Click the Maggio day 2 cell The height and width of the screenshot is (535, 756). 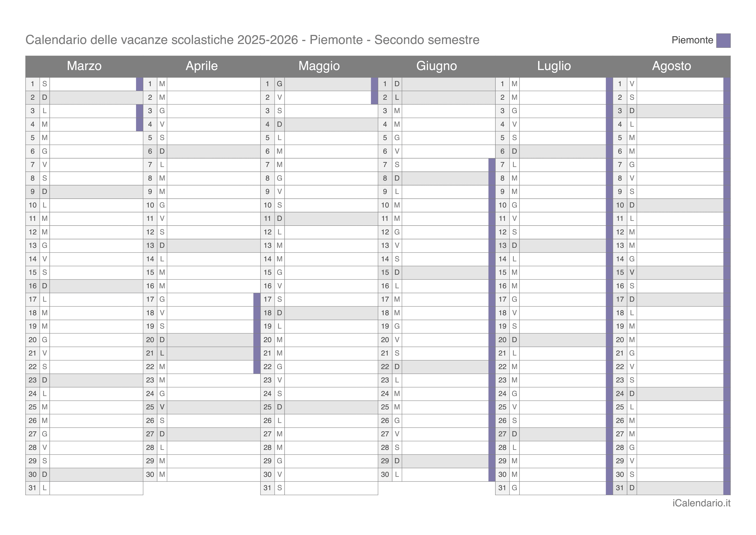319,98
